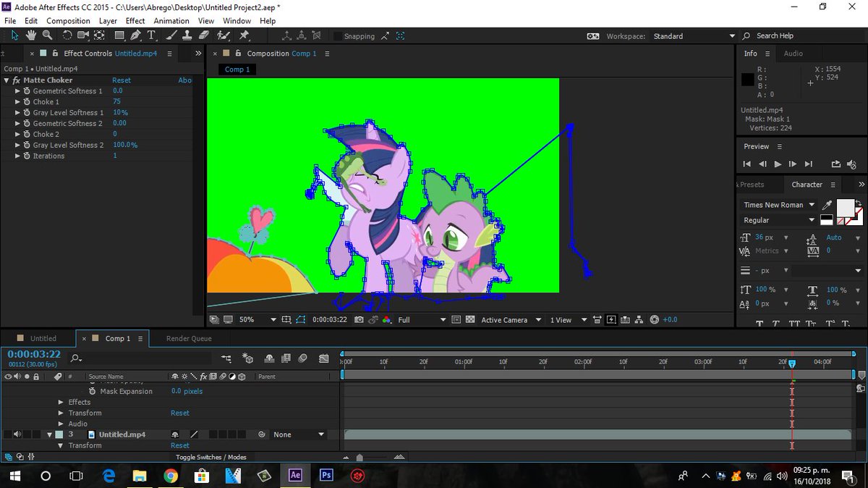Go to first frame in Preview
This screenshot has width=868, height=488.
coord(747,164)
